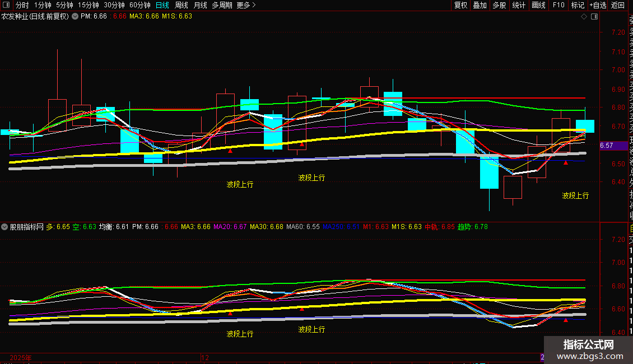Click the 股朋指标网 indicator name
This screenshot has width=633, height=364.
[x=27, y=227]
